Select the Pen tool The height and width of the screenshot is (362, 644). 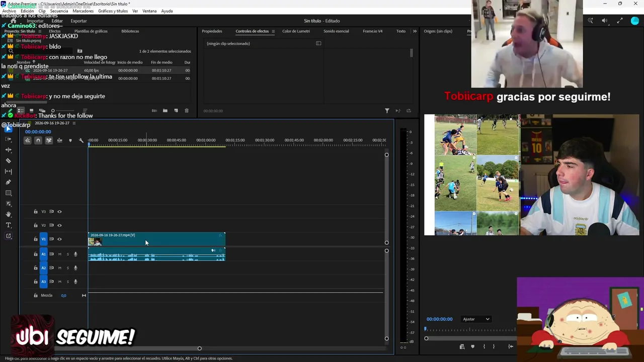coord(8,183)
